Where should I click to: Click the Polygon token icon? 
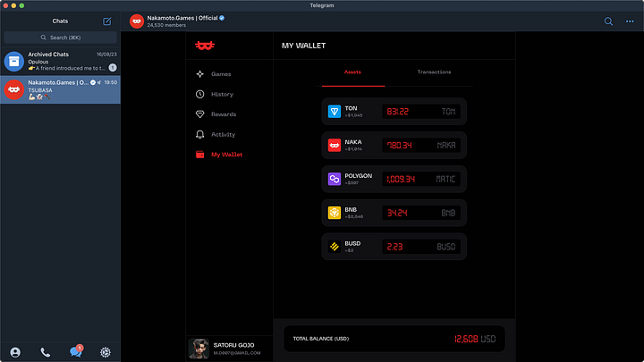tap(335, 179)
